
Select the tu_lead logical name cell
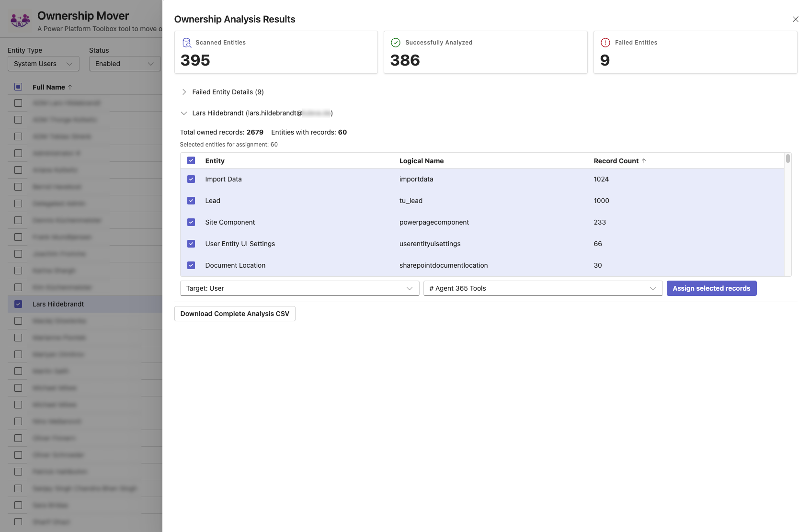pos(411,201)
